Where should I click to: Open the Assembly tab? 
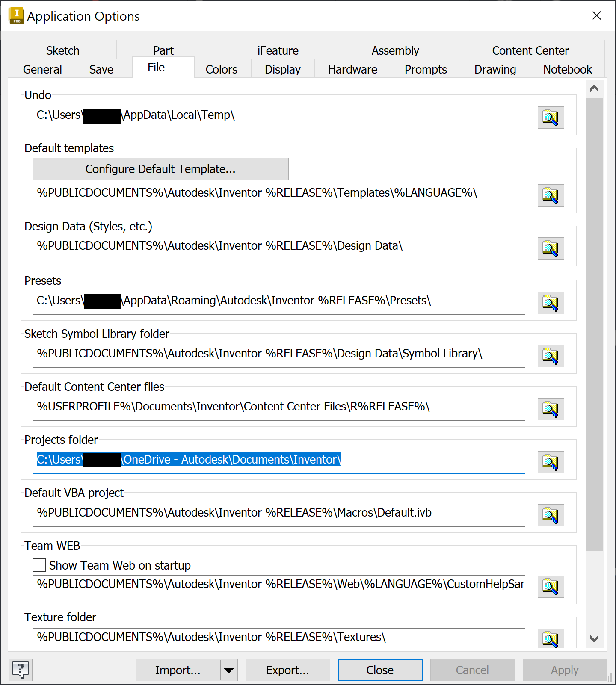pyautogui.click(x=395, y=50)
